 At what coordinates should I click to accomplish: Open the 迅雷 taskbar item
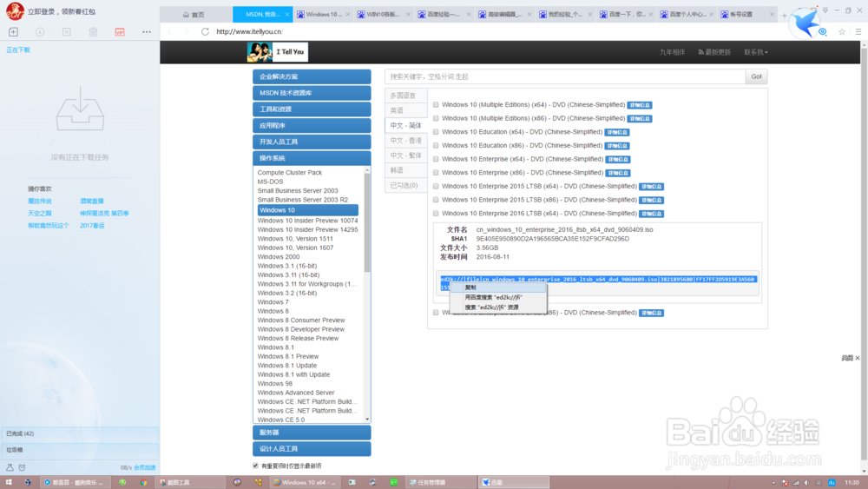tap(514, 482)
